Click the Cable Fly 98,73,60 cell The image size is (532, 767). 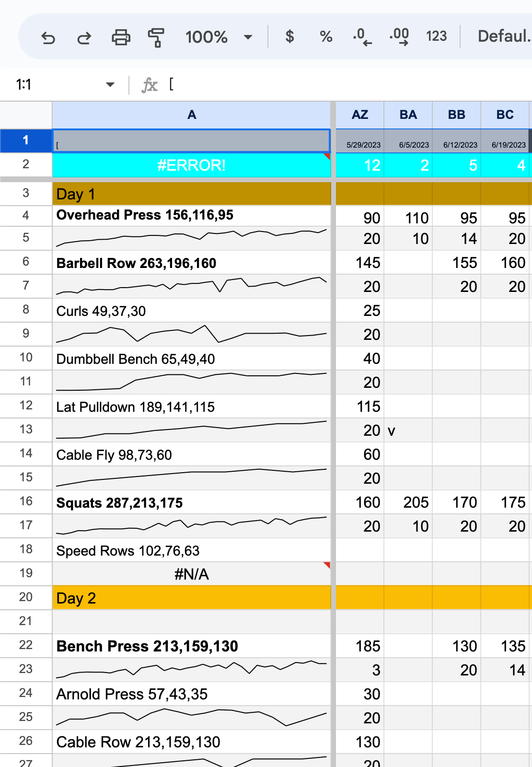coord(191,454)
